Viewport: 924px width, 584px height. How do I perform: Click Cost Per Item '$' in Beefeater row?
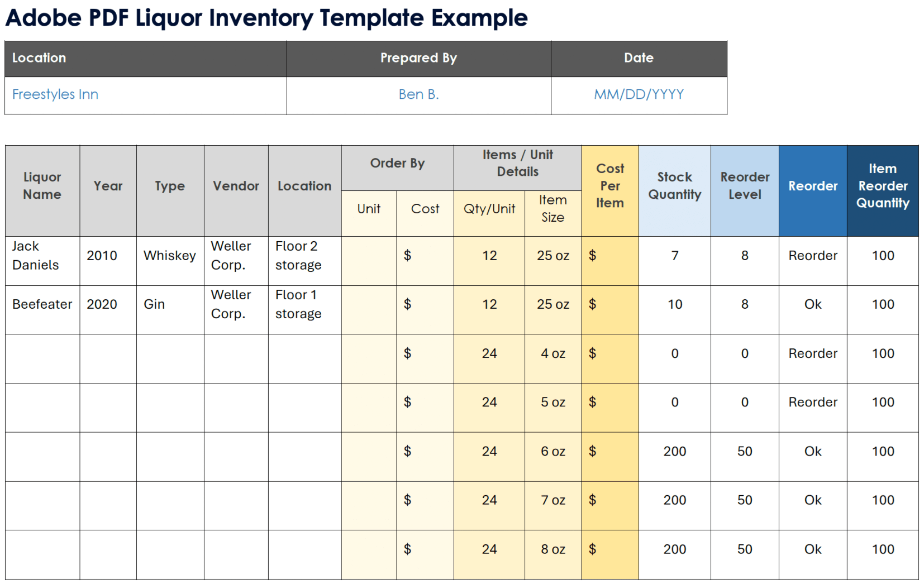[610, 310]
